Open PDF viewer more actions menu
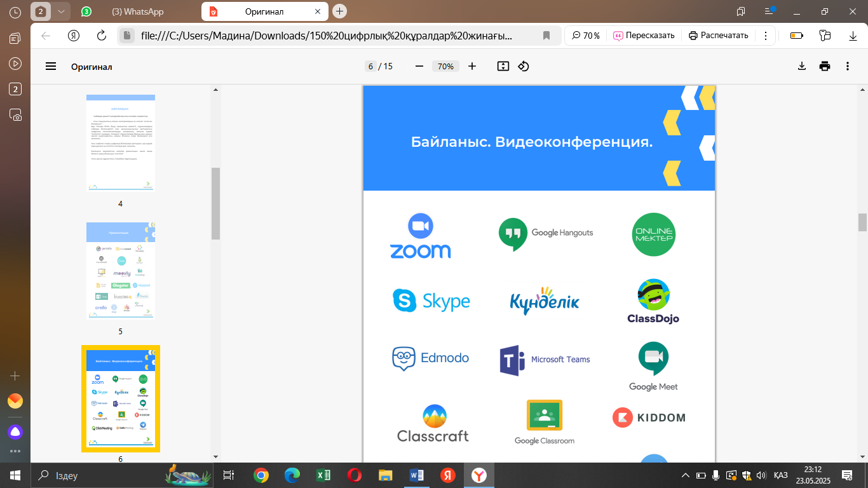The width and height of the screenshot is (868, 488). coord(848,66)
